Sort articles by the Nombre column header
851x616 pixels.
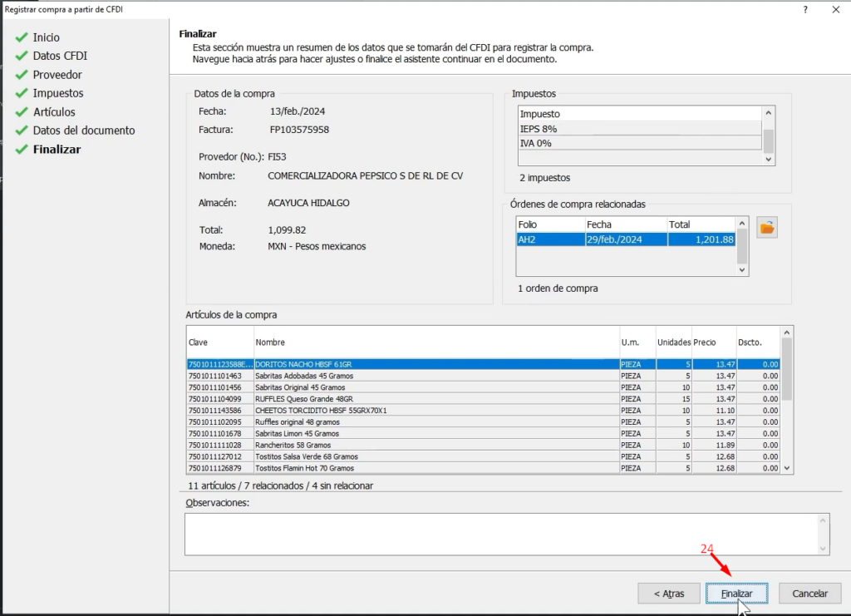435,342
